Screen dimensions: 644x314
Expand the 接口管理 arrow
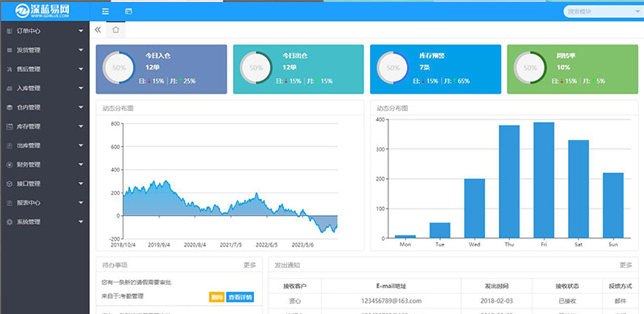[x=81, y=183]
